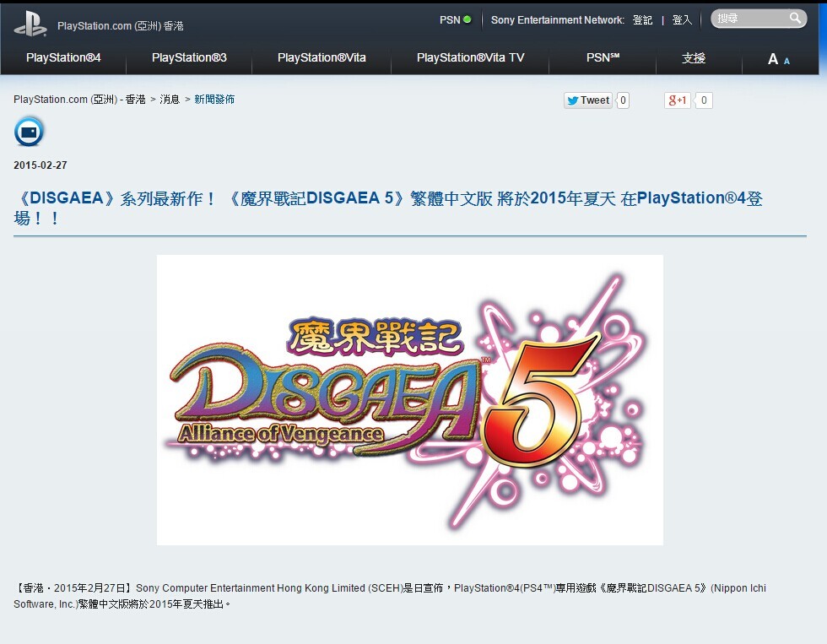This screenshot has width=827, height=644.
Task: Click the date text 2015-02-27
Action: (x=41, y=165)
